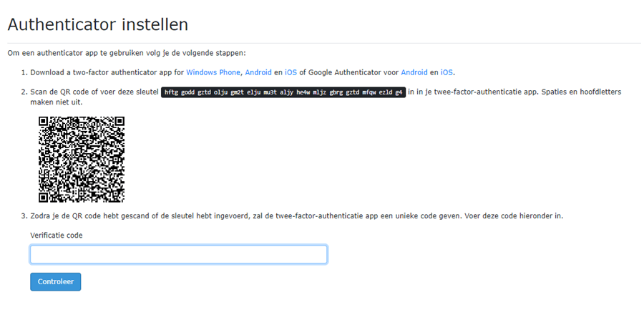Image resolution: width=644 pixels, height=315 pixels.
Task: Open the iOS link before 'of Google Authenticator'
Action: pos(291,72)
